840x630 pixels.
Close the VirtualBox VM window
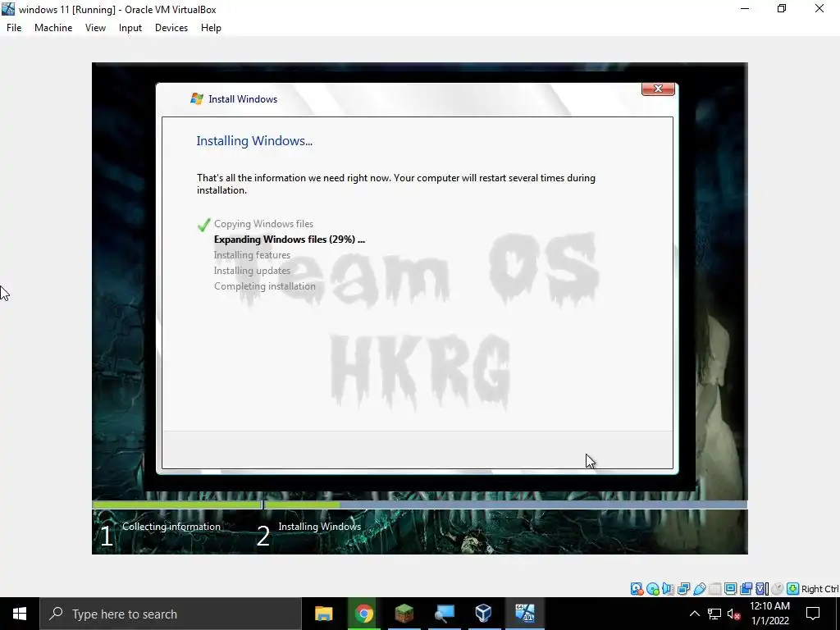click(x=819, y=9)
